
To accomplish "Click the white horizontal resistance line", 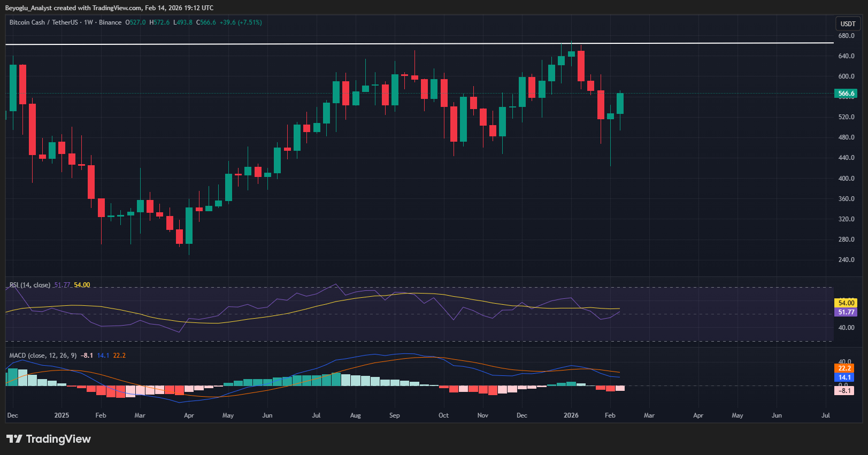I will (419, 43).
